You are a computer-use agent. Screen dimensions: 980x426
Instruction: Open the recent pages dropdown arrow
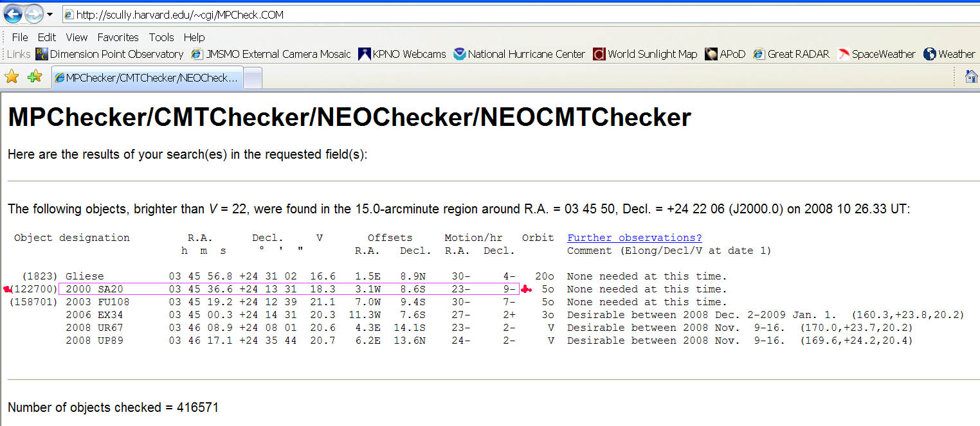click(x=50, y=14)
